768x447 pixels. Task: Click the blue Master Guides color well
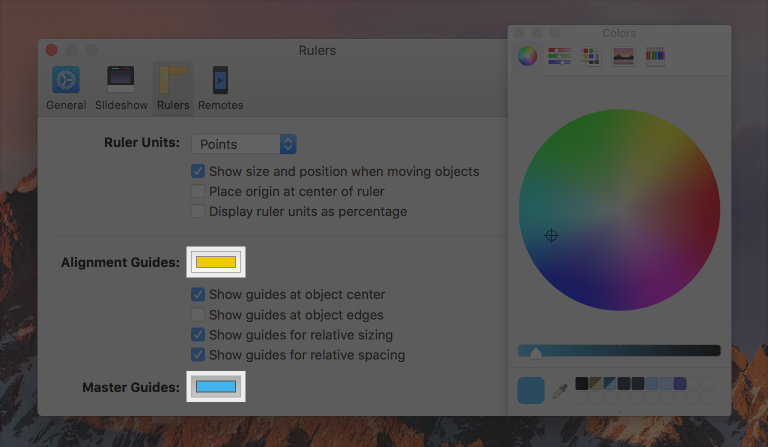pos(216,387)
